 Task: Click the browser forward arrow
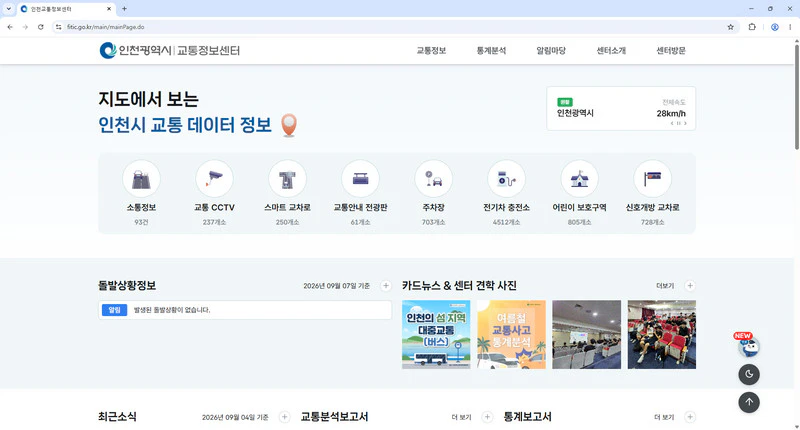coord(25,27)
